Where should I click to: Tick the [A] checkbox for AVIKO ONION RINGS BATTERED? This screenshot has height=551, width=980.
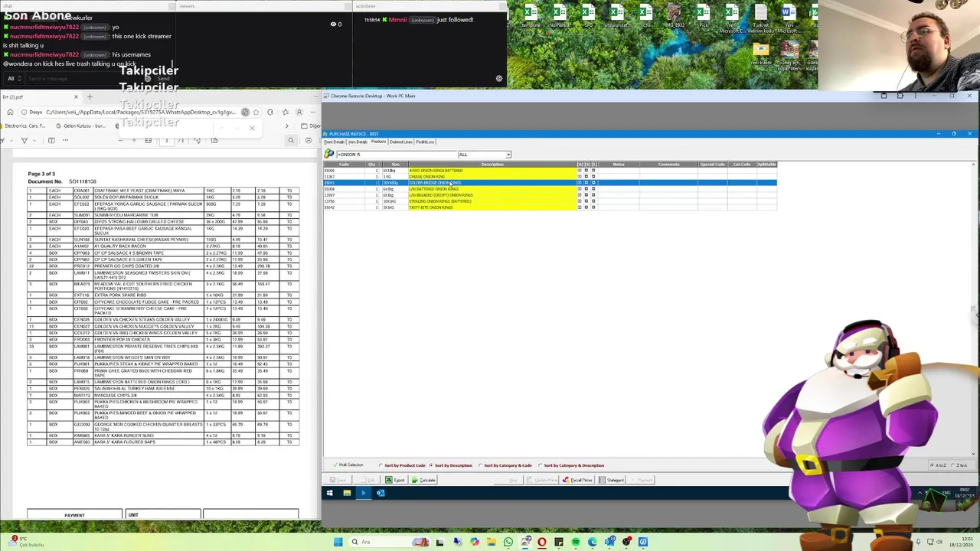pos(580,171)
